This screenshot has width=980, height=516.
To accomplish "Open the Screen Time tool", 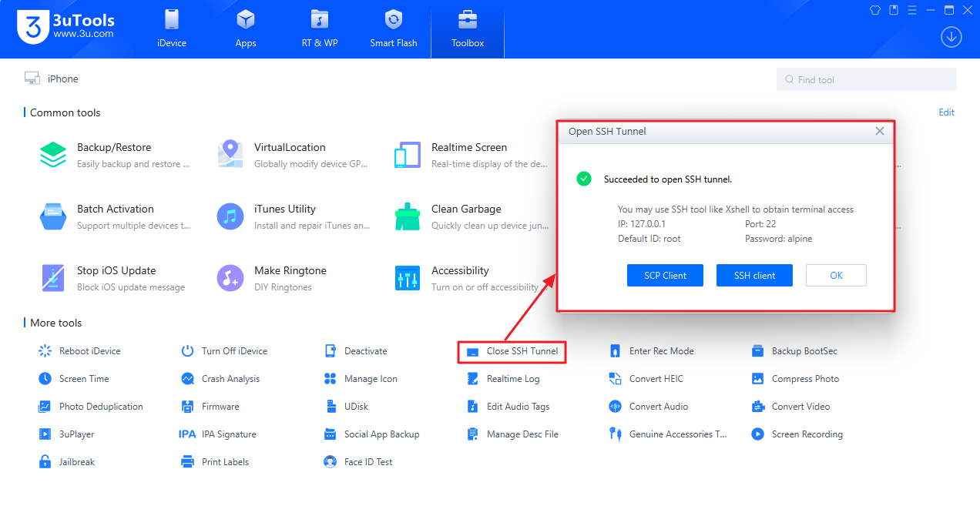I will click(x=73, y=379).
